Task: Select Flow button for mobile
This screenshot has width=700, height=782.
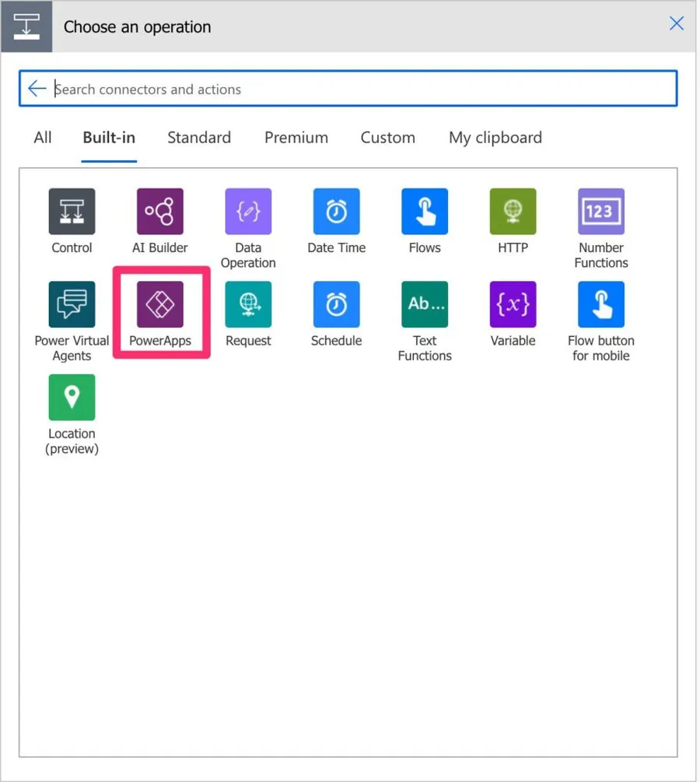Action: (600, 304)
